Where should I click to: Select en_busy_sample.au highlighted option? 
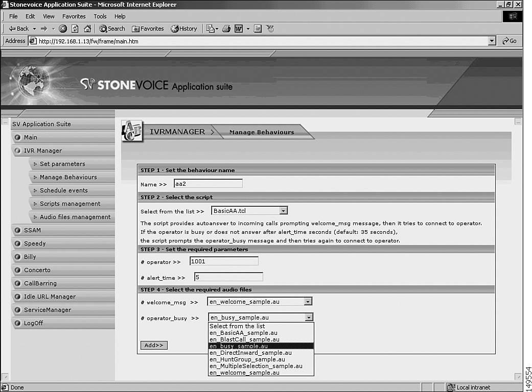261,346
